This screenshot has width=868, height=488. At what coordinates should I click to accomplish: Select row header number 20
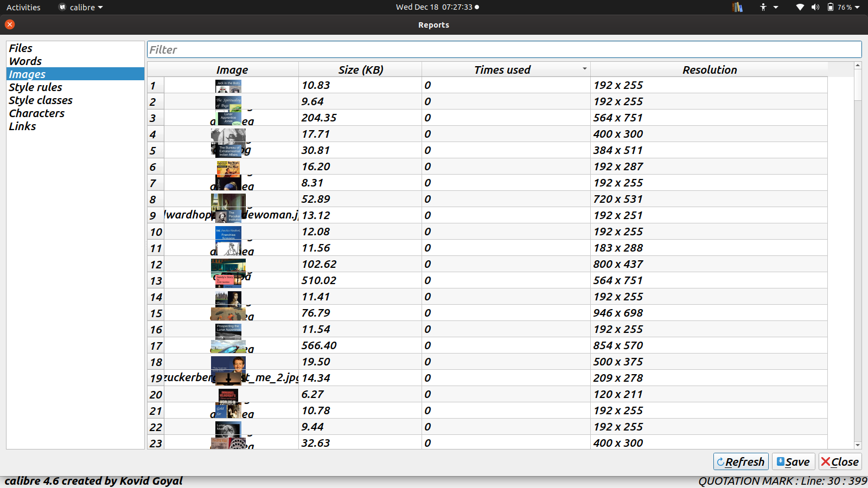coord(156,394)
